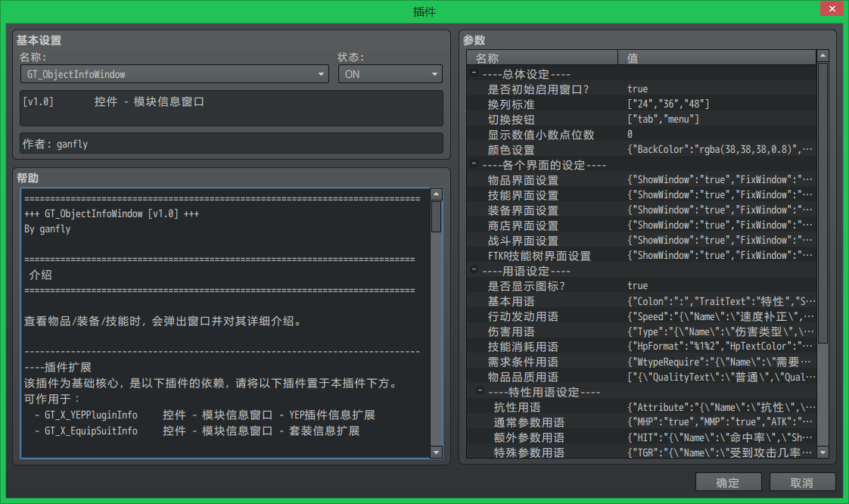Select the 物品品质用语 parameter row
Image resolution: width=849 pixels, height=504 pixels.
(642, 377)
